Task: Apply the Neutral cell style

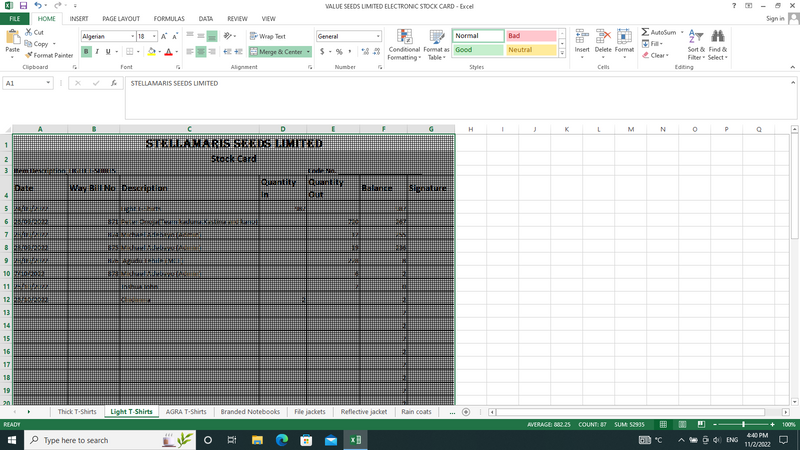Action: (531, 49)
